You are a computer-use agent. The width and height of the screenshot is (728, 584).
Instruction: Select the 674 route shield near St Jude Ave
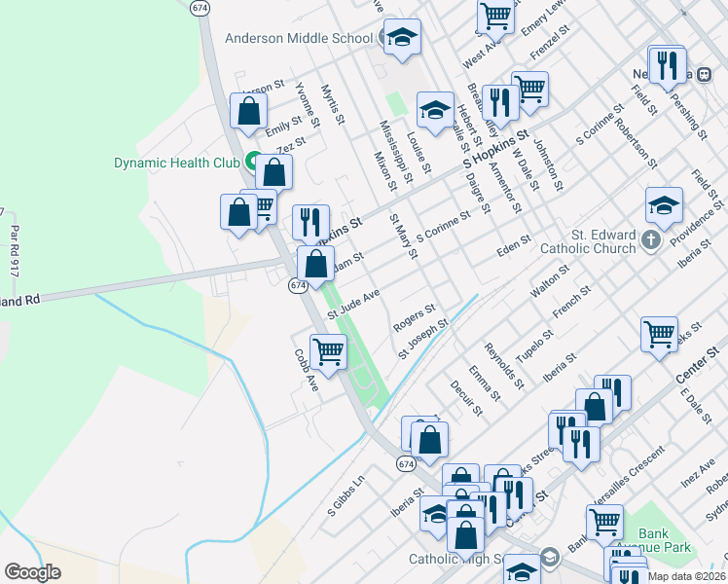coord(298,285)
